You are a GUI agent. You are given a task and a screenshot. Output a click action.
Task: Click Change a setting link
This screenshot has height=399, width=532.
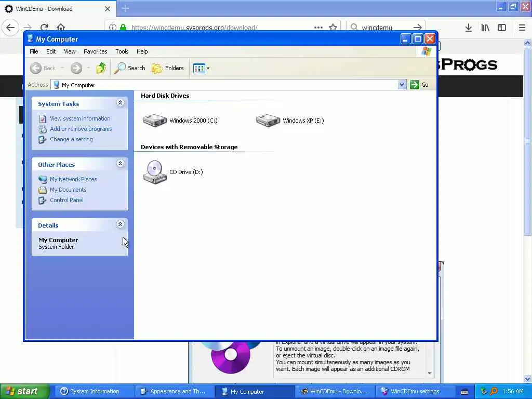(71, 139)
